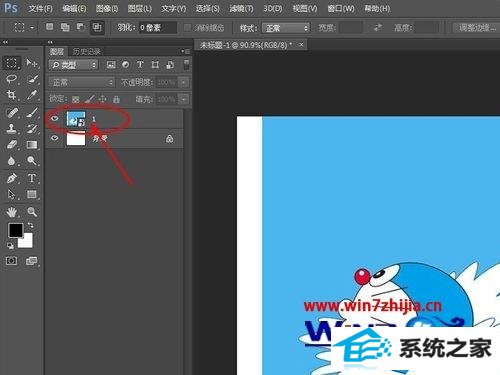Filter layers by smart objects icon

(170, 65)
